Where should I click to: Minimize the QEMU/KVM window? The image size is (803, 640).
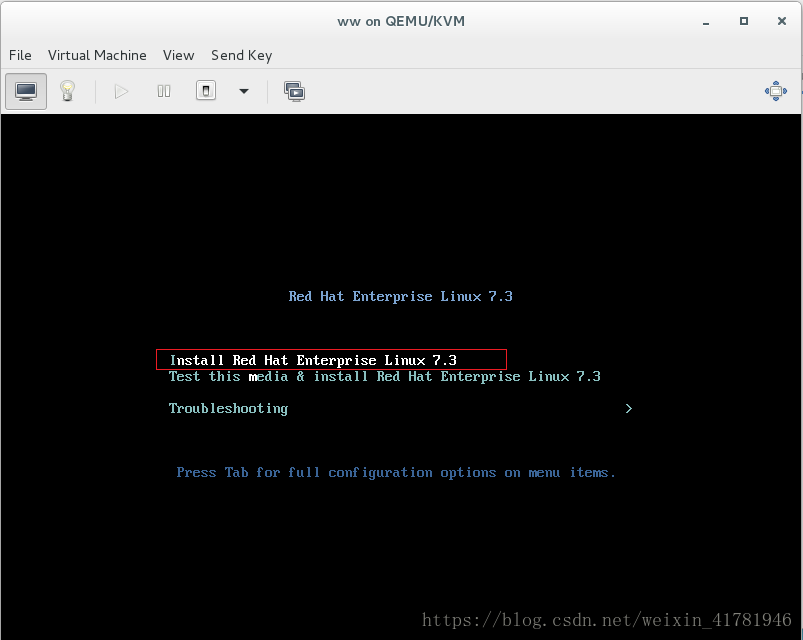click(706, 22)
